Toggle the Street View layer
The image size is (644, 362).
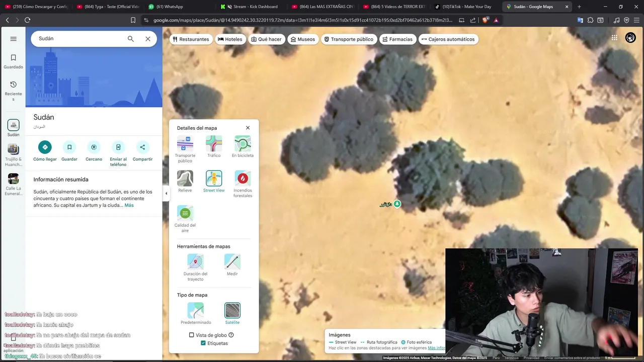click(x=214, y=182)
